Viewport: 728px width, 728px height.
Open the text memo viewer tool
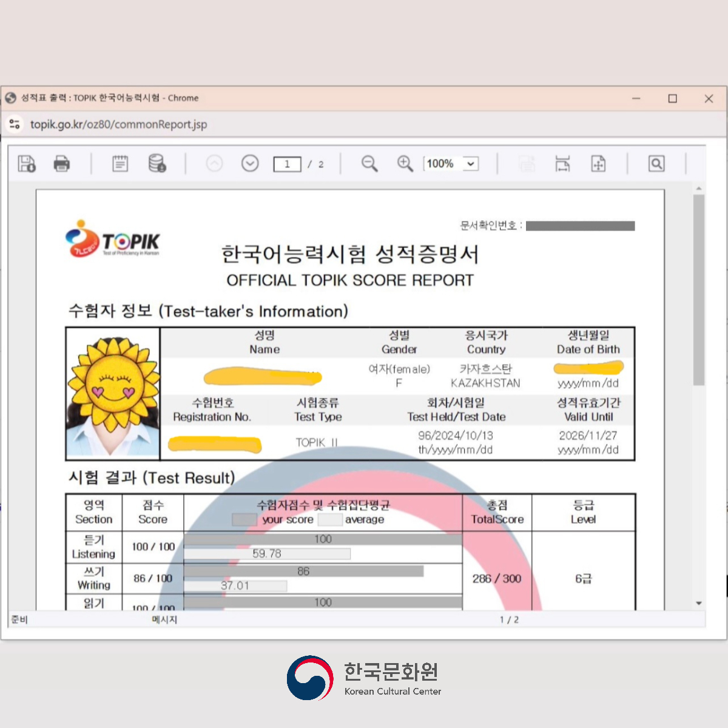pos(120,164)
